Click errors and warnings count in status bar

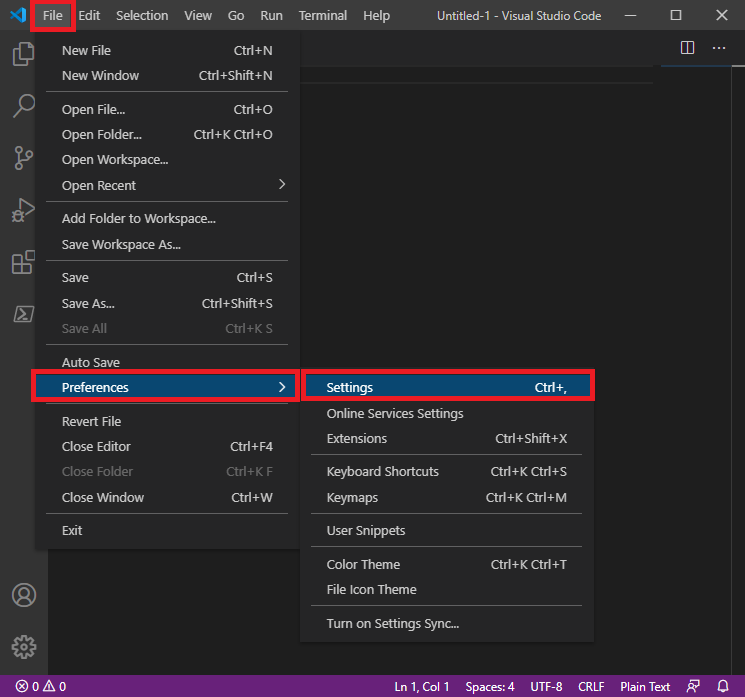pos(41,686)
